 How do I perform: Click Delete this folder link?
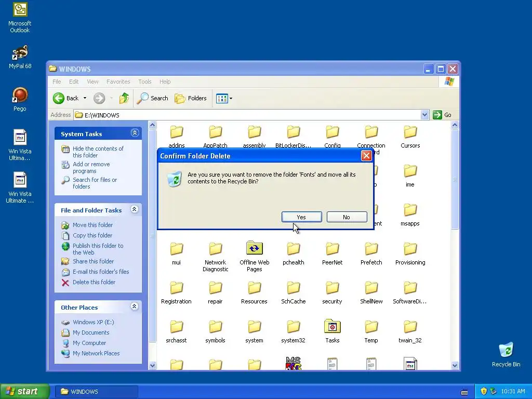(x=94, y=282)
